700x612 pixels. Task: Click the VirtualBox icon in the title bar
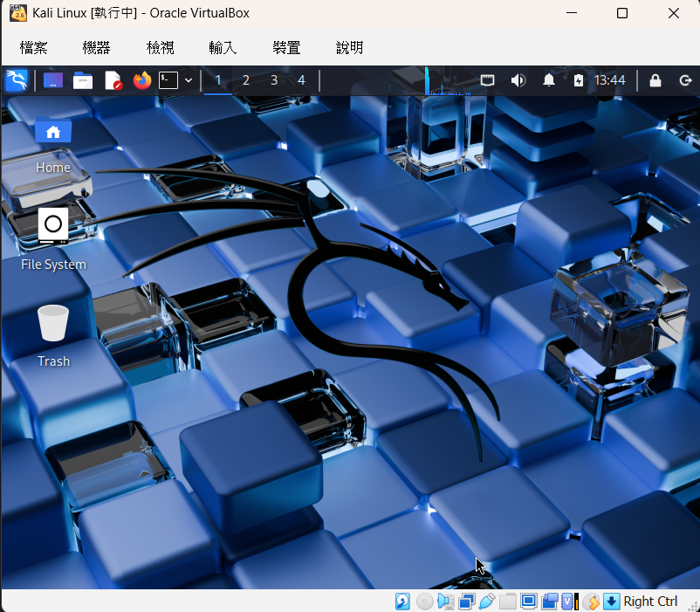point(17,13)
